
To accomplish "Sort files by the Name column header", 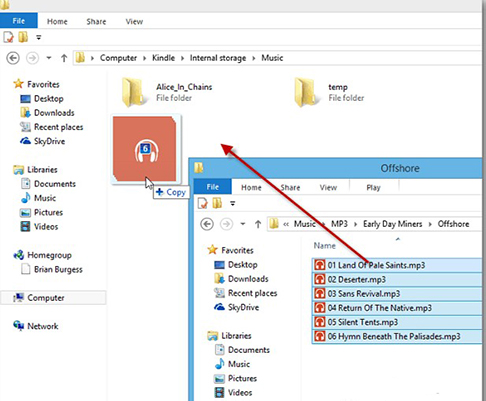I will pos(324,246).
